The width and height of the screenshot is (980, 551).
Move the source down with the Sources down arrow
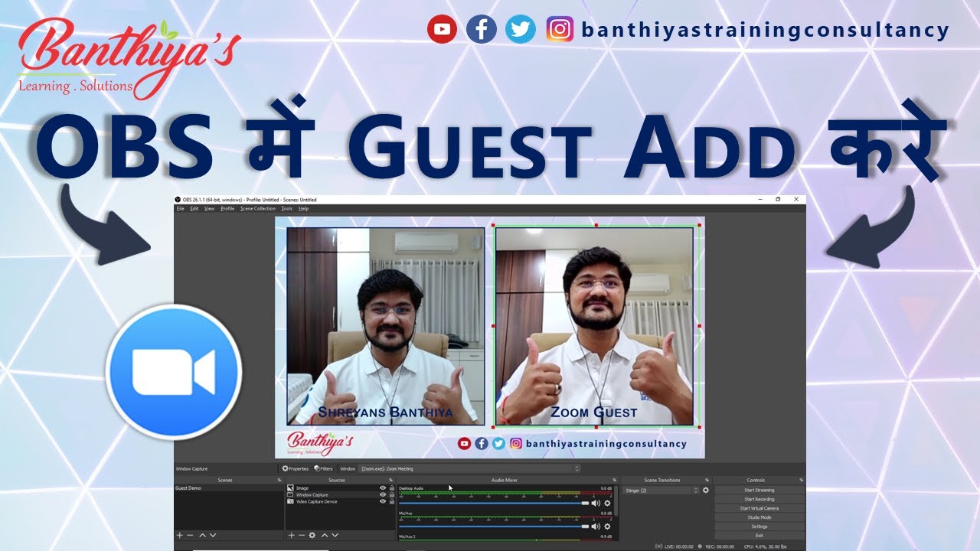pos(335,535)
